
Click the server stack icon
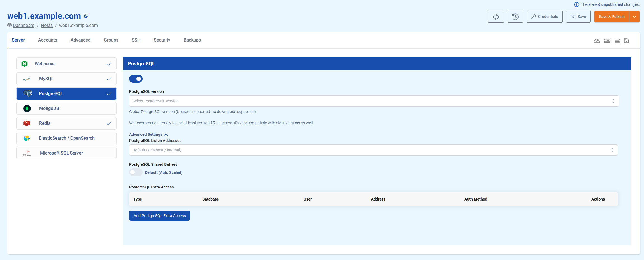click(617, 41)
